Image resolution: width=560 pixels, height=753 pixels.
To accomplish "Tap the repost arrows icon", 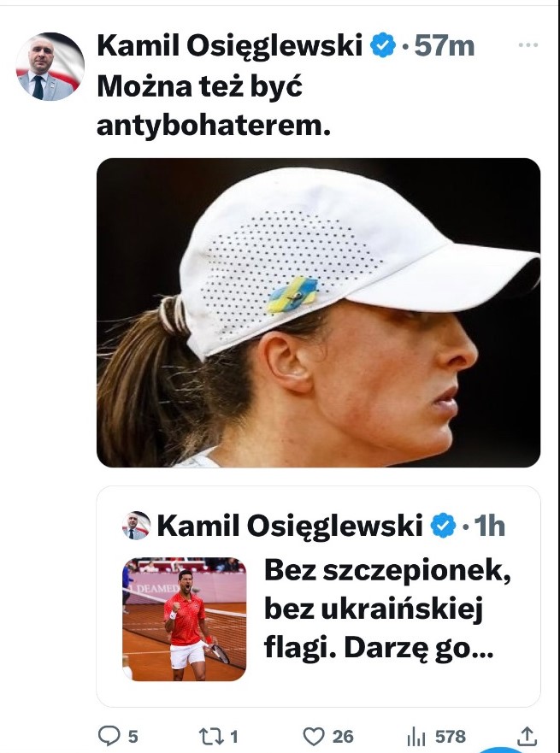I will coord(211,736).
